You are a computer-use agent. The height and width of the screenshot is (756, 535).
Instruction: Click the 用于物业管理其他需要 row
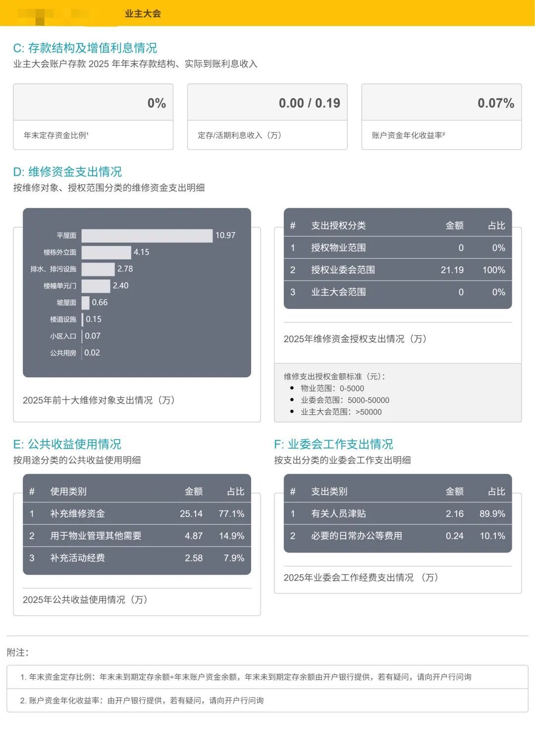pyautogui.click(x=137, y=536)
